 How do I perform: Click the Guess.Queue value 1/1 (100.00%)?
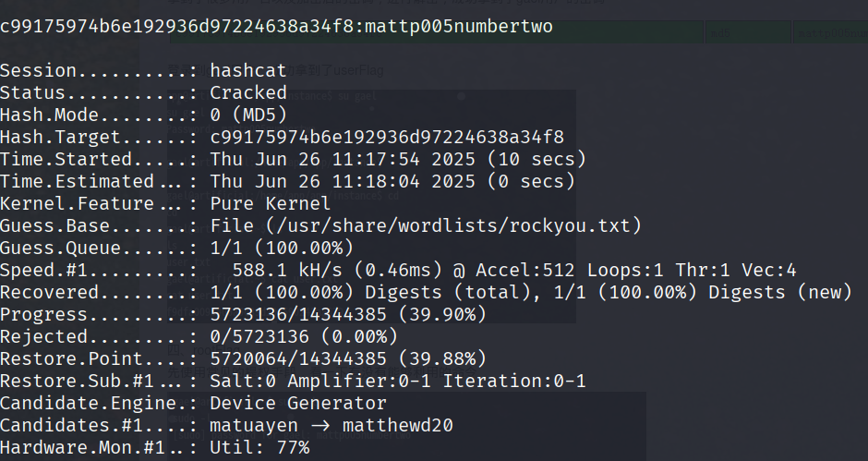[x=282, y=248]
